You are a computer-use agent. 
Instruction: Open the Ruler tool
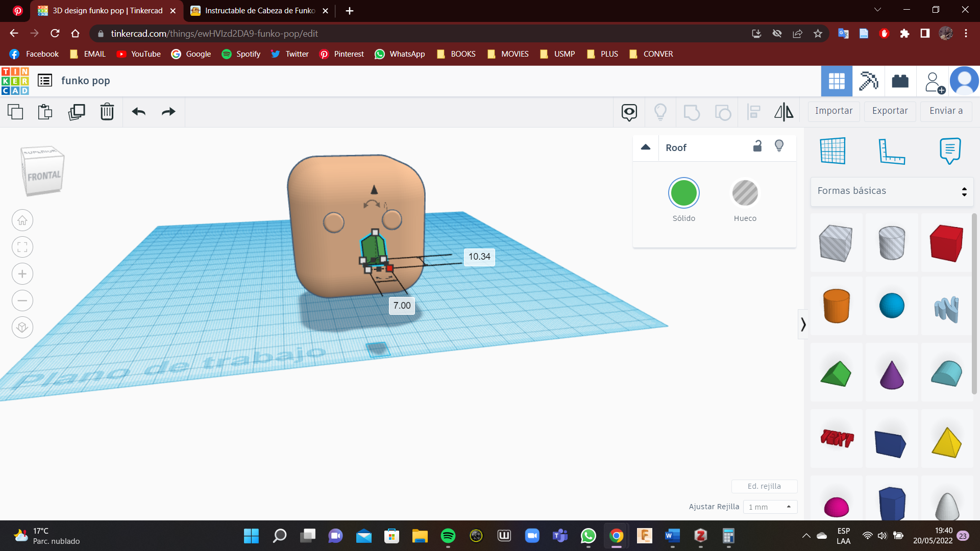tap(891, 151)
